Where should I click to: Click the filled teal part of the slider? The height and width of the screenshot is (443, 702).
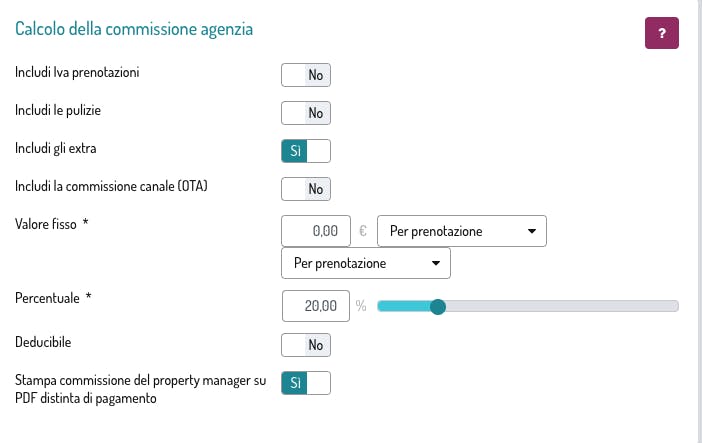point(404,306)
